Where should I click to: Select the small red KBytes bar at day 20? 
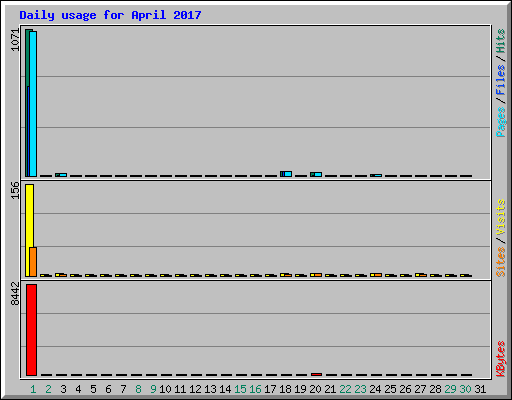point(317,374)
